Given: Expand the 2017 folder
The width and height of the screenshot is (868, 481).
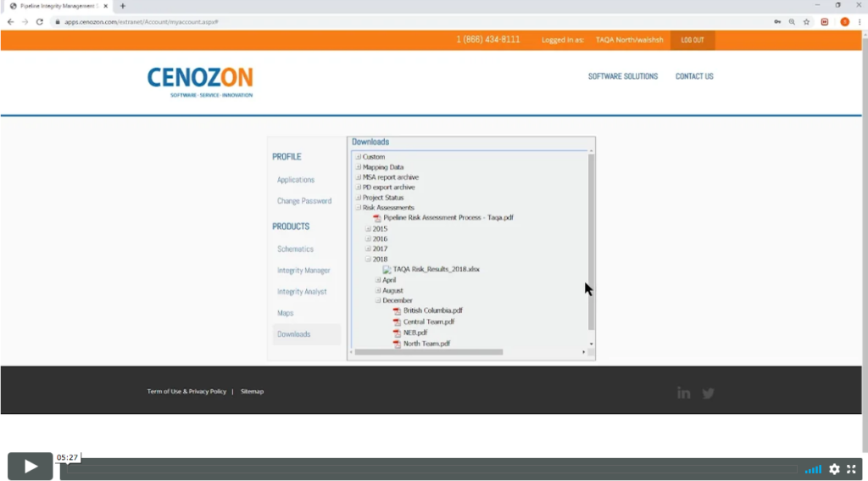Looking at the screenshot, I should (x=368, y=249).
